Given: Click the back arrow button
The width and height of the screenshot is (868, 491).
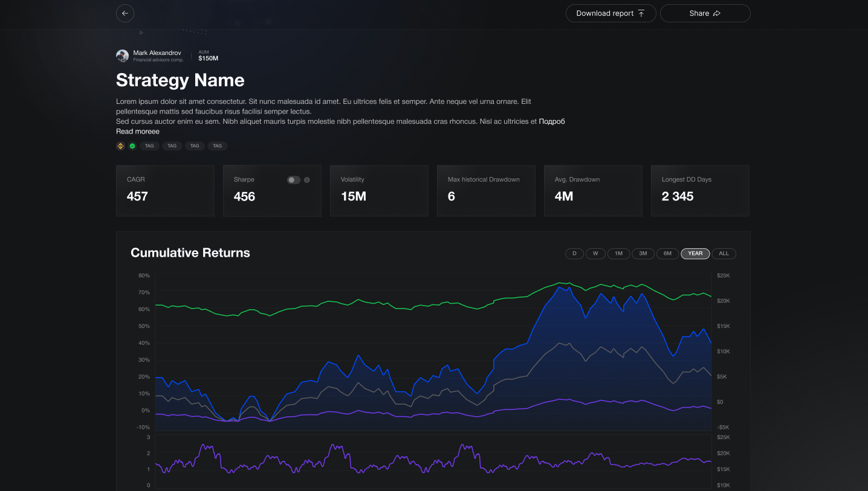Looking at the screenshot, I should click(x=125, y=13).
